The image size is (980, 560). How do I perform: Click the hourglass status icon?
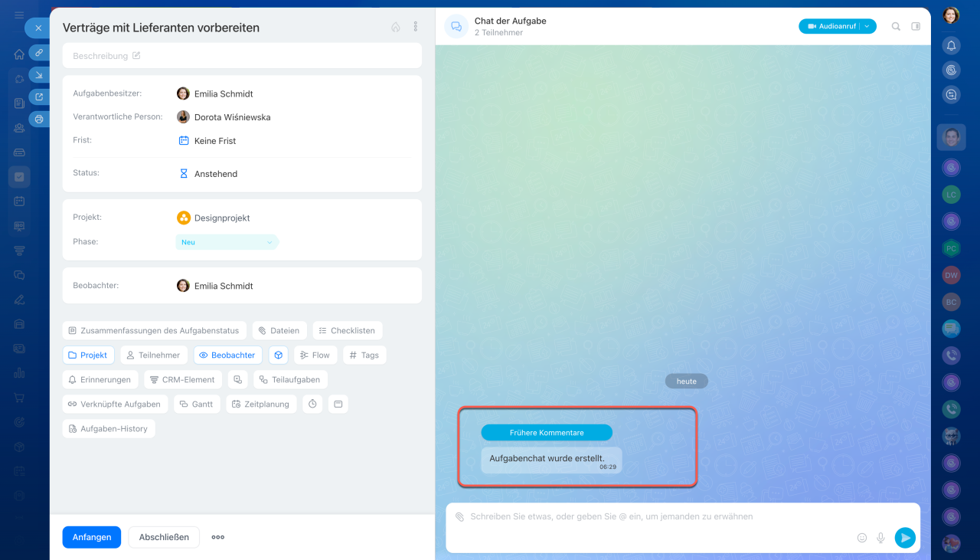tap(184, 173)
